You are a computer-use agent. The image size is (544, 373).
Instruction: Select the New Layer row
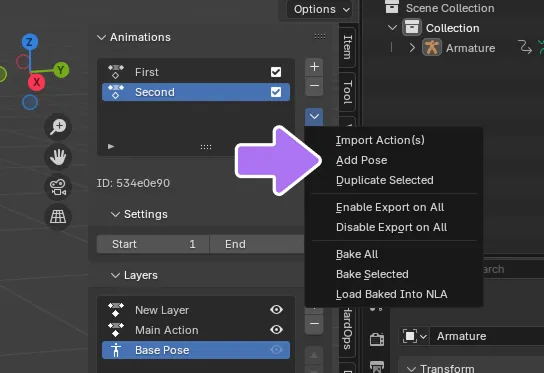pyautogui.click(x=196, y=310)
